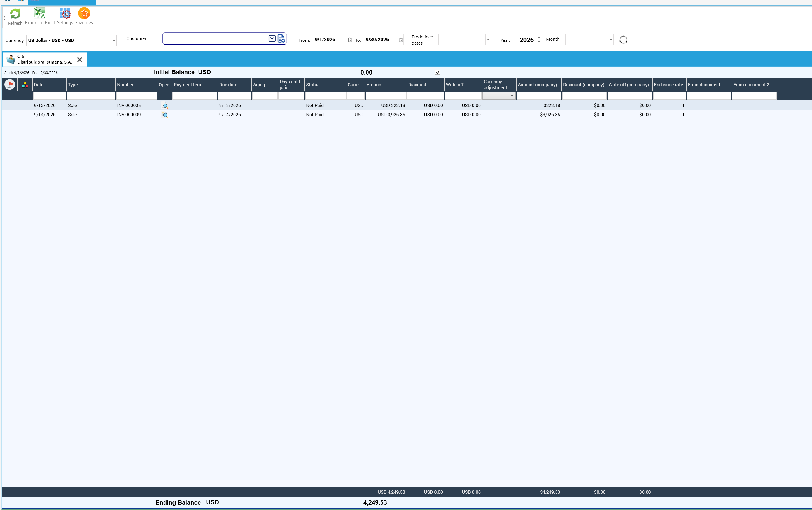Click the Payment term column header

point(195,84)
